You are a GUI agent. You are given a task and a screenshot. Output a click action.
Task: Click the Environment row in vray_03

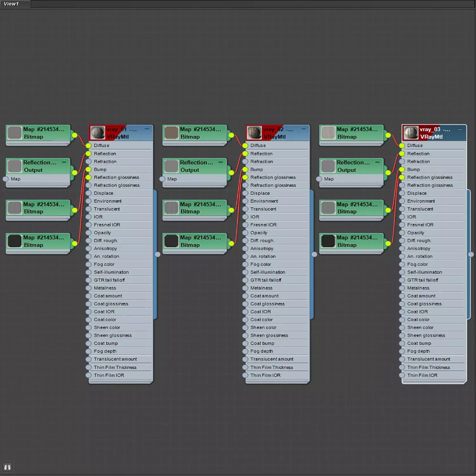tap(434, 201)
